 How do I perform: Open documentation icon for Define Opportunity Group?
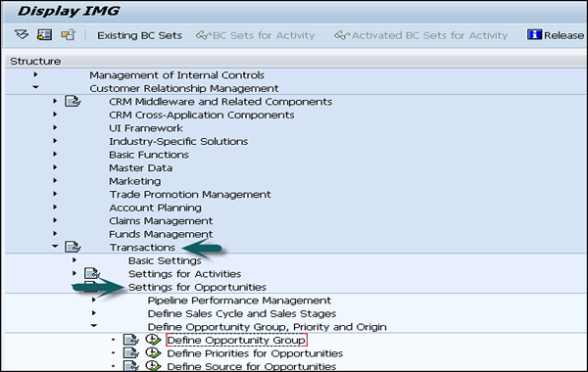(x=131, y=340)
